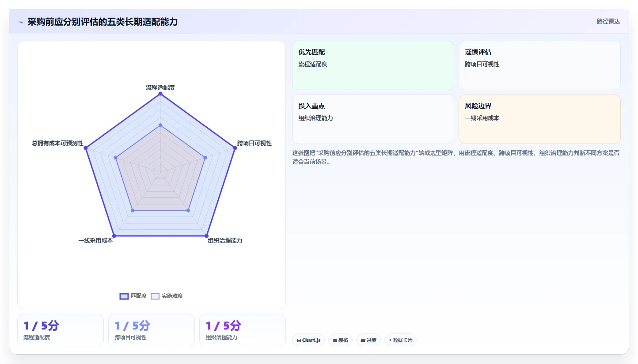Toggle the 匹配度 legend entry
Viewport: 638px width, 364px height.
(x=133, y=296)
